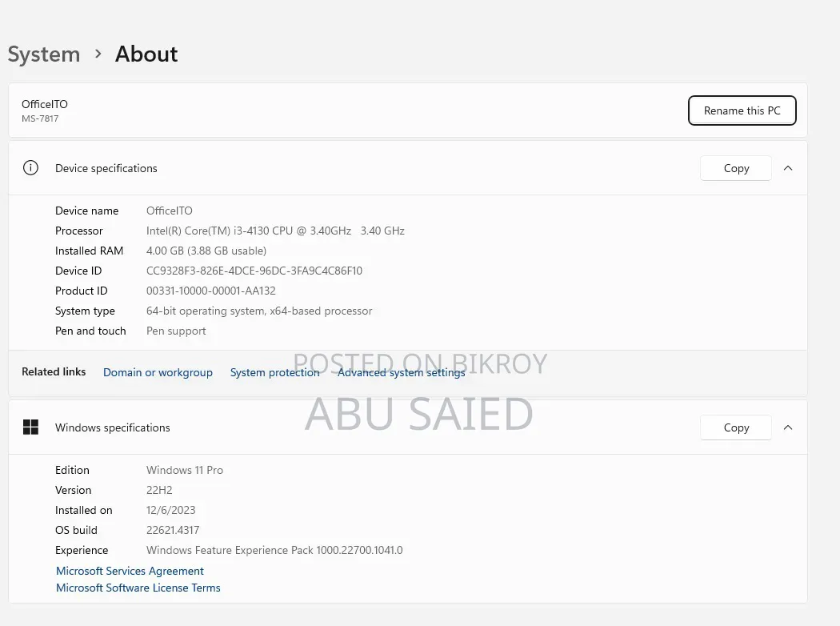The height and width of the screenshot is (626, 840).
Task: Select the Device name value OfficeITO
Action: point(170,211)
